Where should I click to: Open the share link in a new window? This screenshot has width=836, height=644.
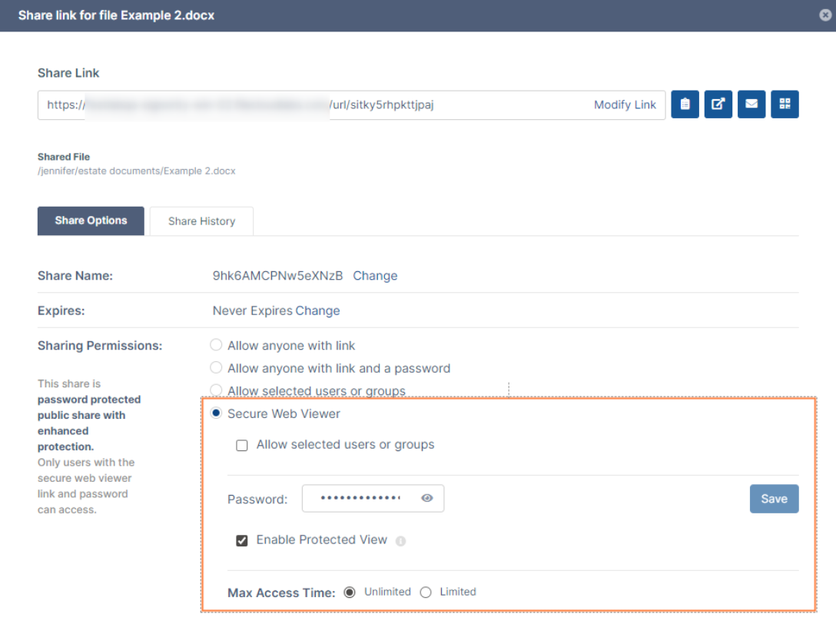[718, 104]
